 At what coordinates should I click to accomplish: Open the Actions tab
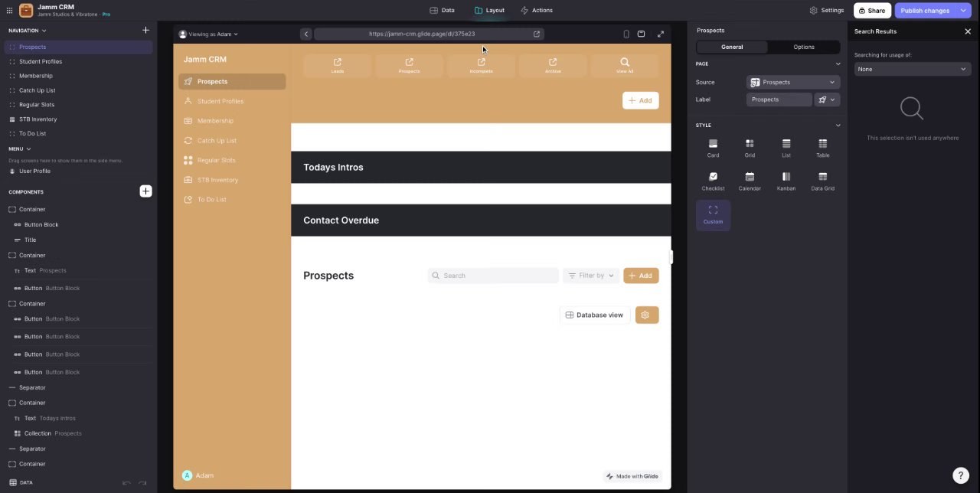(536, 10)
